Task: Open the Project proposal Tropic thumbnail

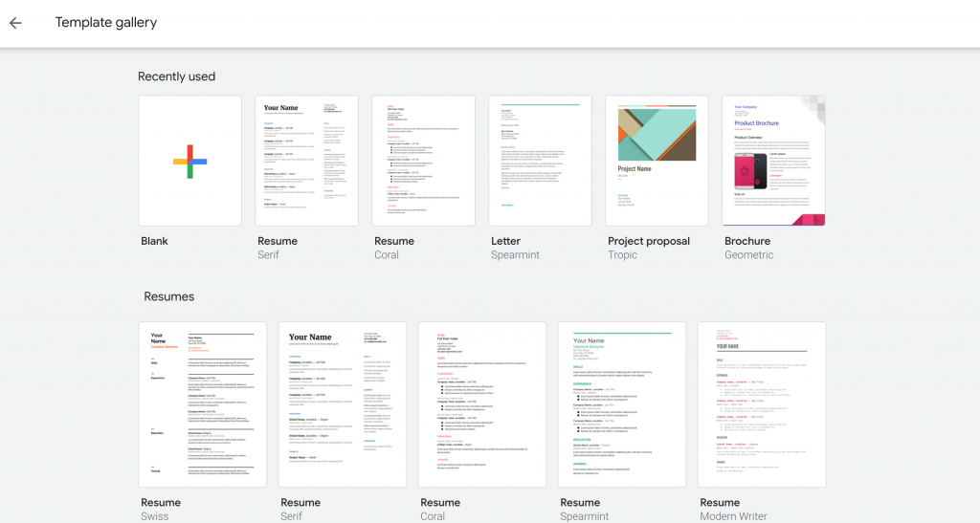Action: point(657,161)
